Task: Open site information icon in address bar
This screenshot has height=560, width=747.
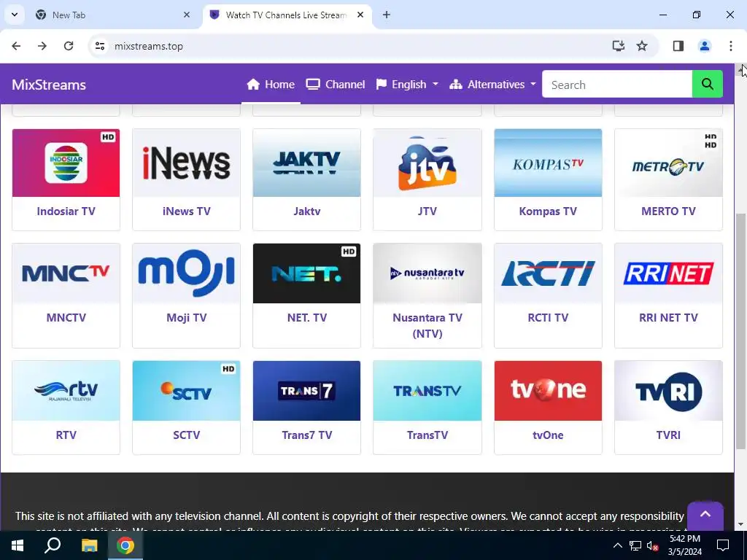Action: click(99, 46)
